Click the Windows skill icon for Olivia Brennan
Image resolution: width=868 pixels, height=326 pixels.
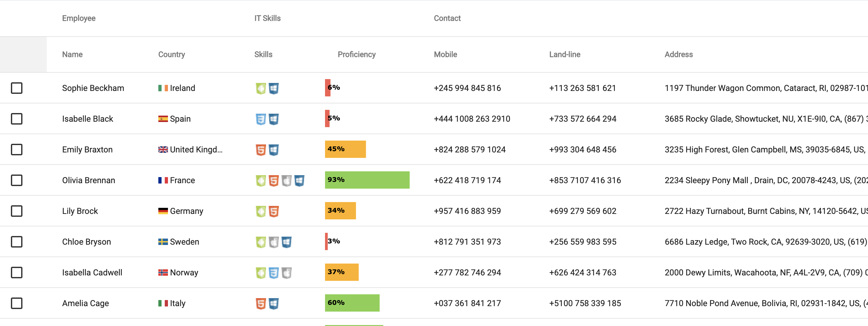tap(299, 181)
